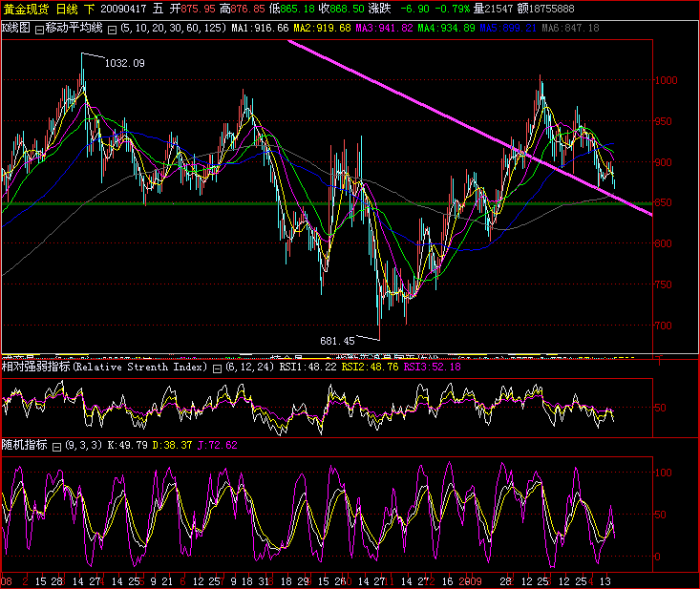Viewport: 700px width, 589px height.
Task: Click the yellow MA2:919.68 value
Action: point(322,28)
